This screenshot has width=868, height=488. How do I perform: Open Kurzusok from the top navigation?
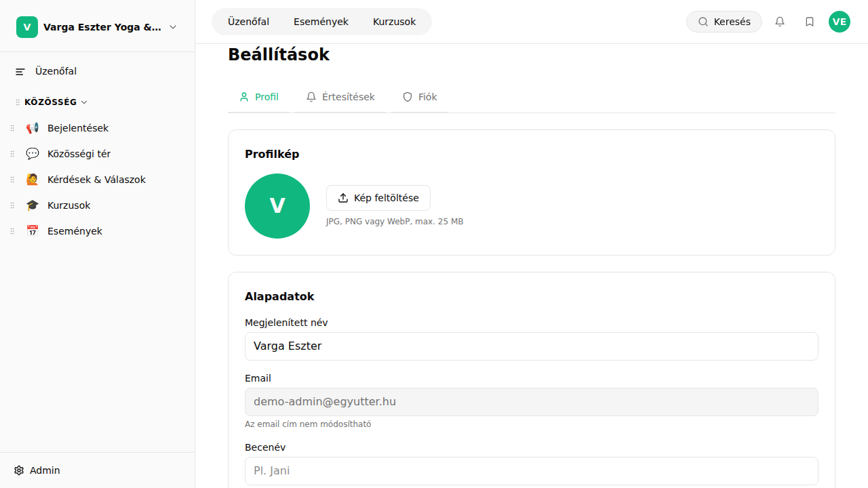394,21
